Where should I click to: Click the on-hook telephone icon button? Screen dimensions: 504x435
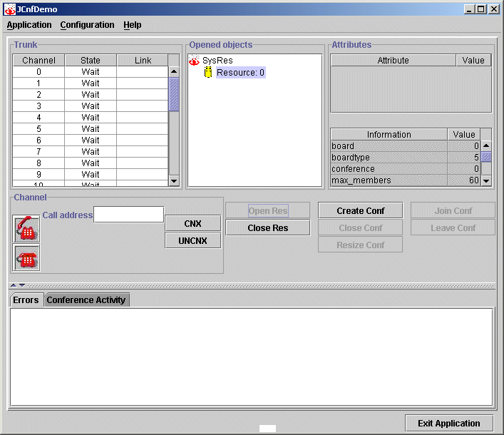(26, 258)
